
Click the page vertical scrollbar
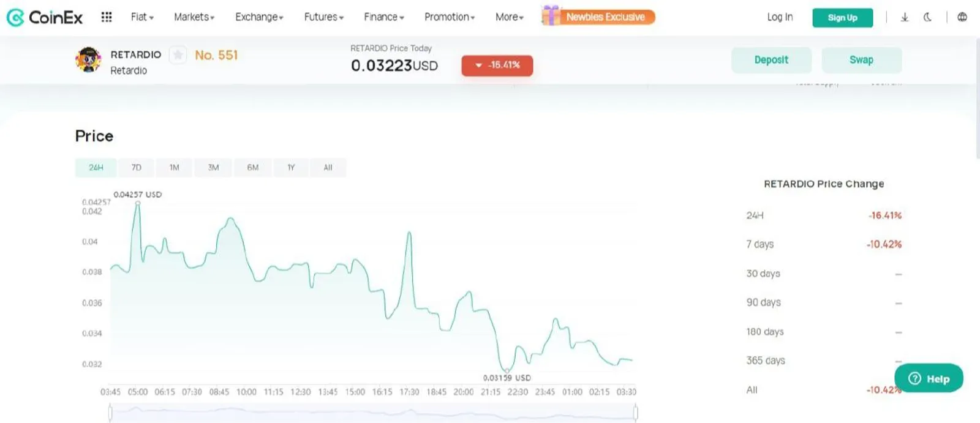(977, 98)
